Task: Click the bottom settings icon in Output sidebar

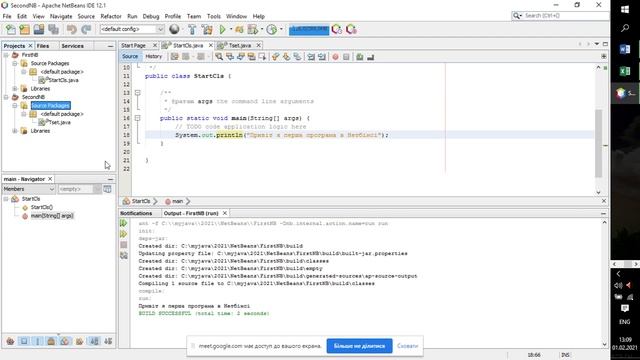Action: pos(124,256)
